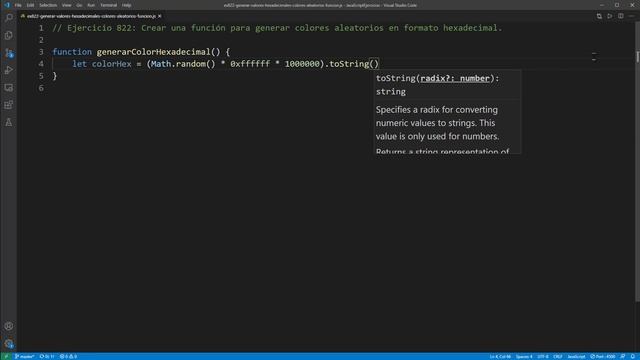Open the Remote Explorer view
Screen dimensions: 640x360
pyautogui.click(x=9, y=88)
